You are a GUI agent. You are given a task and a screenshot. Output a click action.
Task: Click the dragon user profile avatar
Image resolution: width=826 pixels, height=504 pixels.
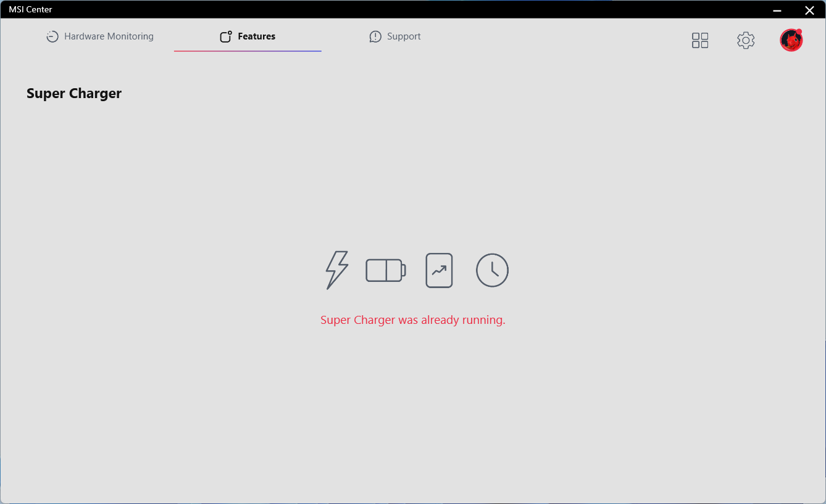791,40
